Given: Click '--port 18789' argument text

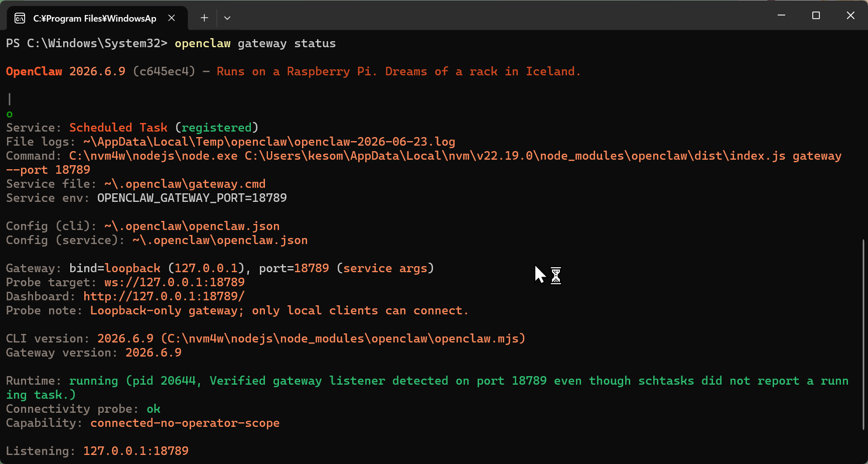Looking at the screenshot, I should click(48, 170).
